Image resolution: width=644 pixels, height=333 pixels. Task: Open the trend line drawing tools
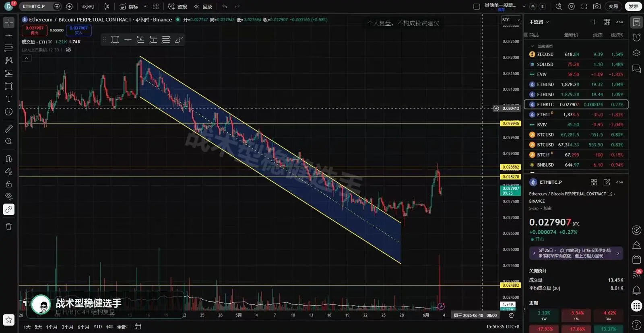[8, 35]
